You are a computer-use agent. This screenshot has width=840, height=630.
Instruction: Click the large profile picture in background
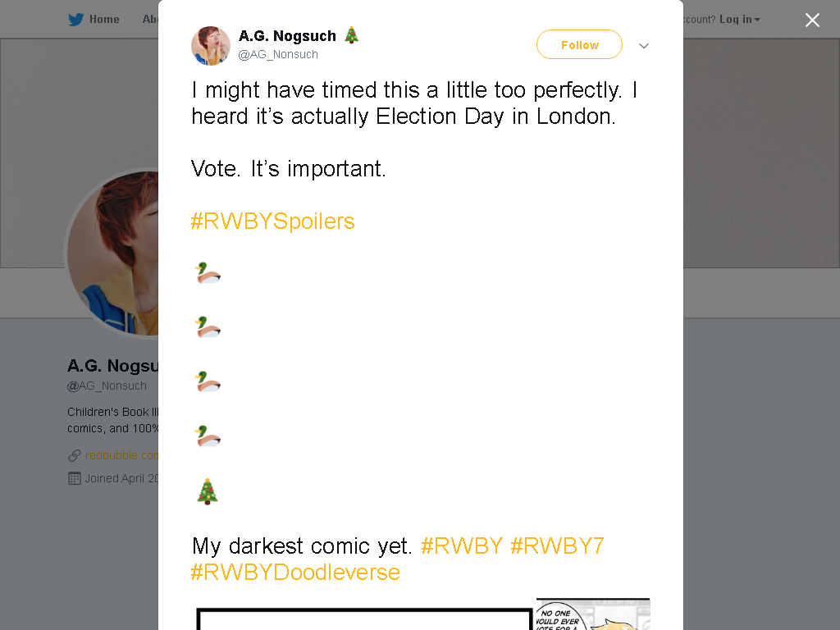coord(112,254)
